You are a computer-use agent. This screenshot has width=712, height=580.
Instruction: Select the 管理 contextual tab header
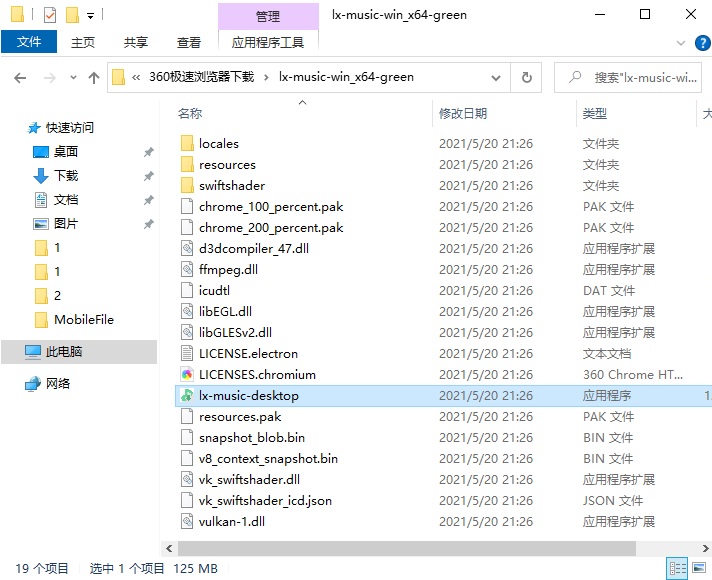(268, 16)
